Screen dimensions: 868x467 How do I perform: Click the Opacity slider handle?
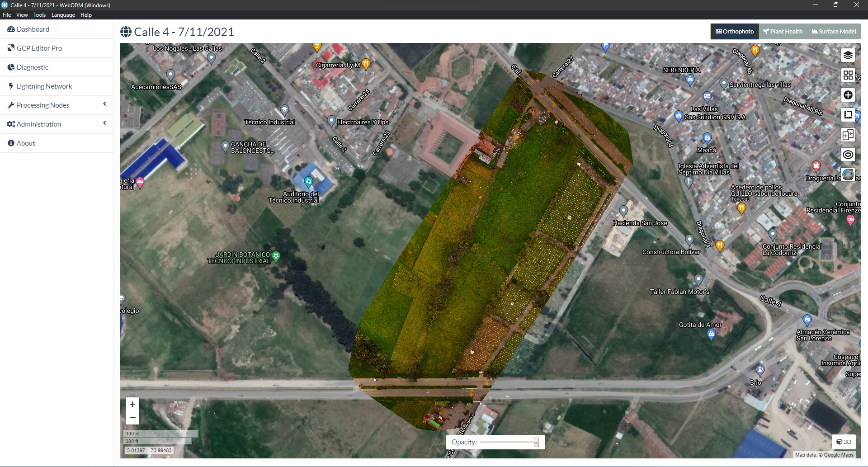click(536, 442)
